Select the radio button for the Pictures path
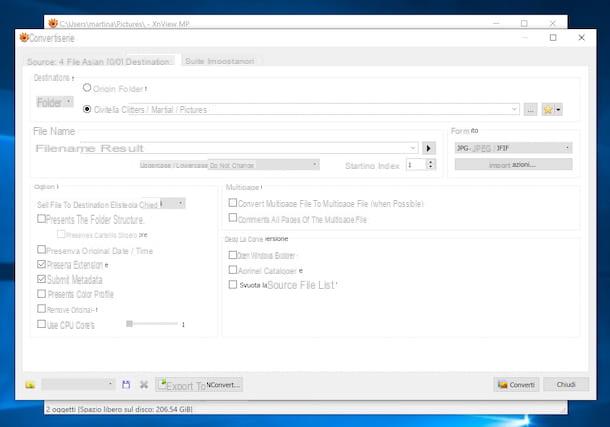This screenshot has width=610, height=427. pos(87,109)
